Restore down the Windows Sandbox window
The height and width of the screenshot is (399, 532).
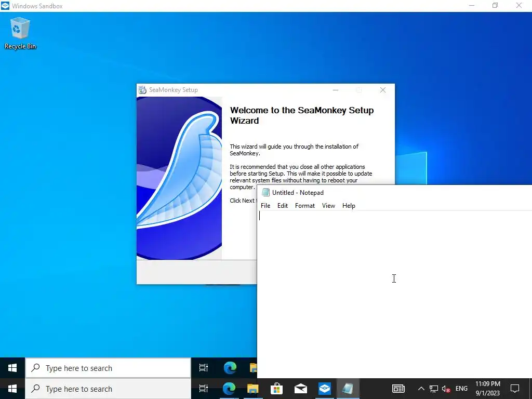[495, 5]
